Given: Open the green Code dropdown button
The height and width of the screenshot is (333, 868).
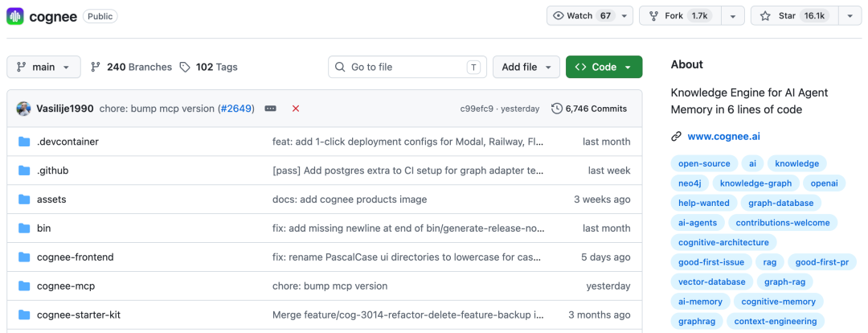Looking at the screenshot, I should 604,67.
